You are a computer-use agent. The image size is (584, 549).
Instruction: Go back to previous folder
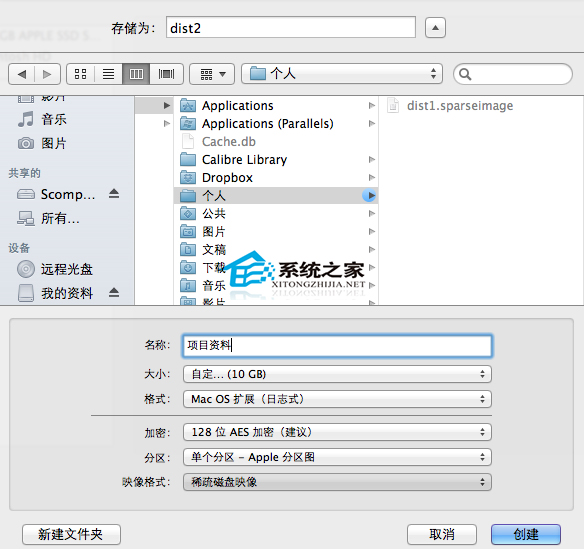(22, 74)
